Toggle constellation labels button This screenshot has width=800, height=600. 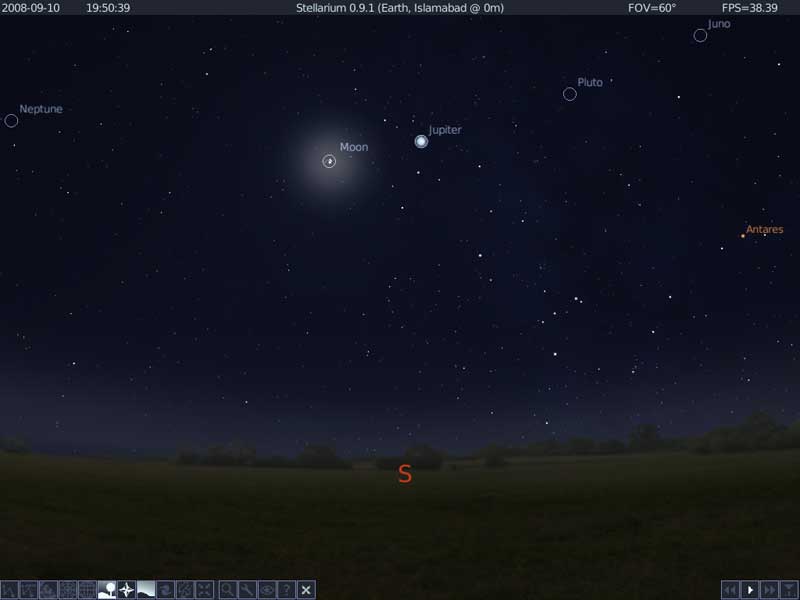pyautogui.click(x=29, y=590)
